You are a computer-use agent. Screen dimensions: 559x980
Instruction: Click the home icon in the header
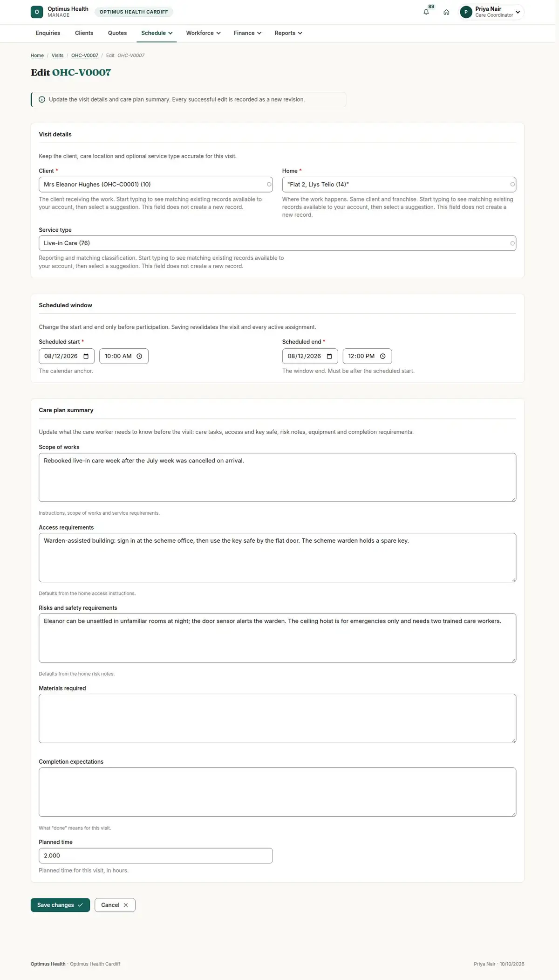tap(446, 12)
